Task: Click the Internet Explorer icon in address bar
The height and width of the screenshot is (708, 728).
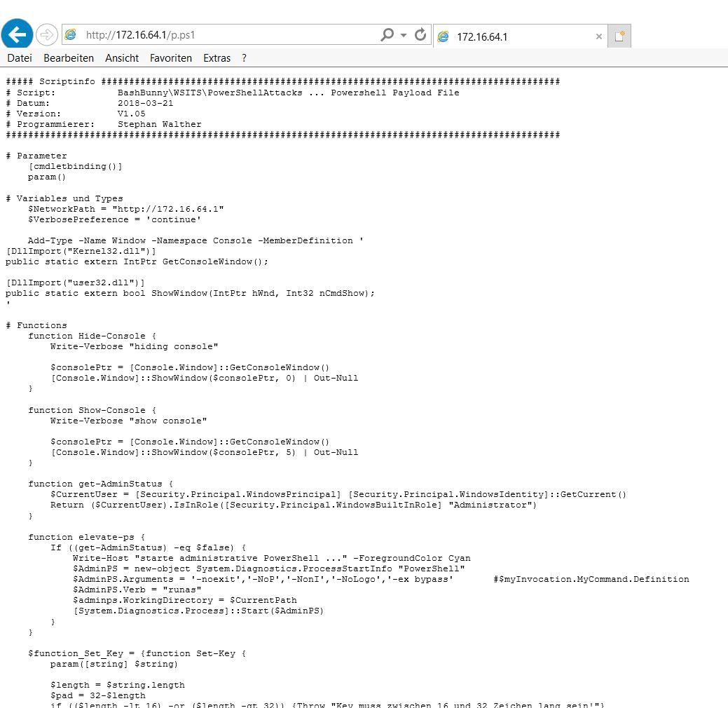Action: tap(71, 35)
